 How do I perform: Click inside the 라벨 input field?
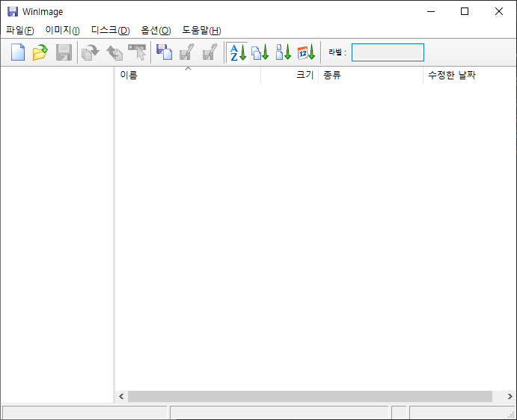coord(388,52)
